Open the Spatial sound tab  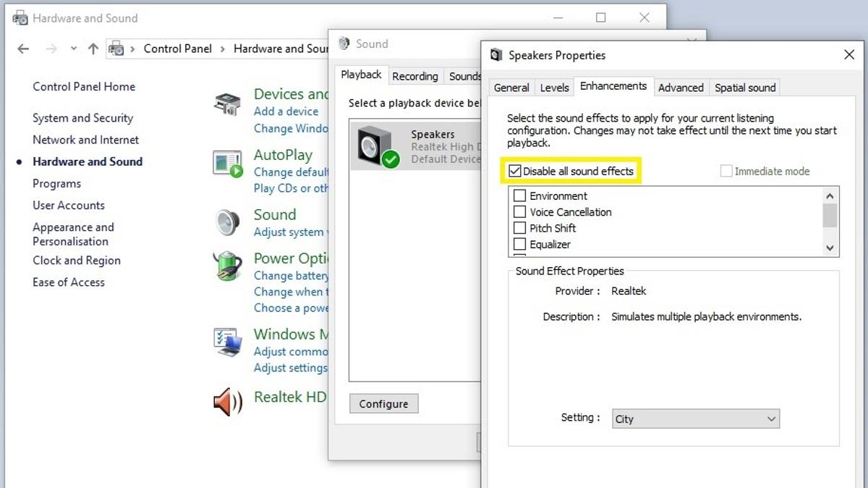click(744, 87)
